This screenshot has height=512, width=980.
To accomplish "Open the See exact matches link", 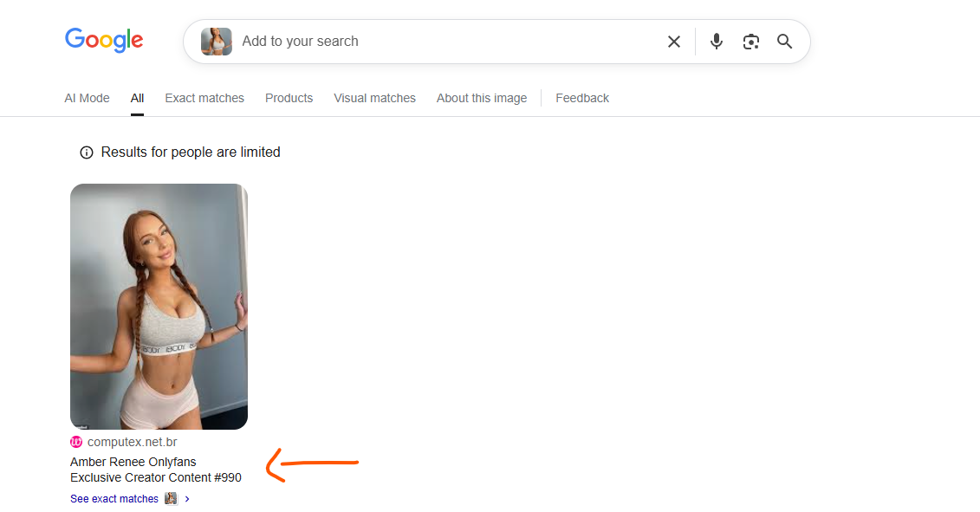I will (x=114, y=499).
